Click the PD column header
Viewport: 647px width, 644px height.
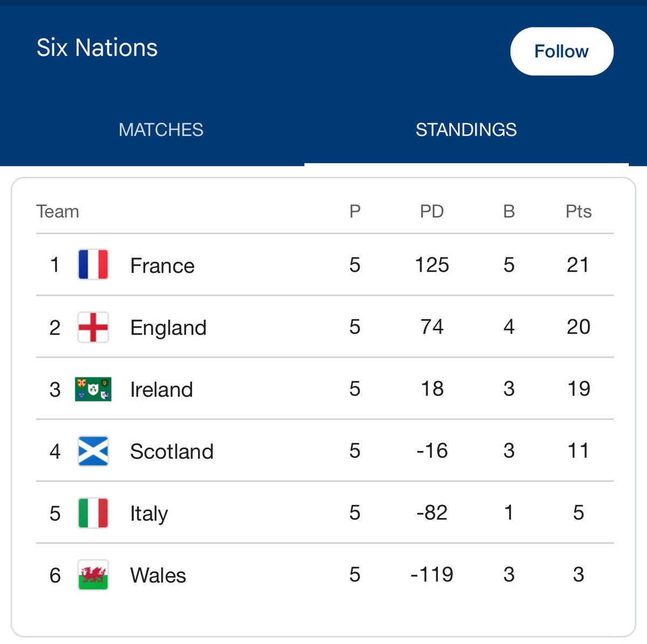coord(432,211)
